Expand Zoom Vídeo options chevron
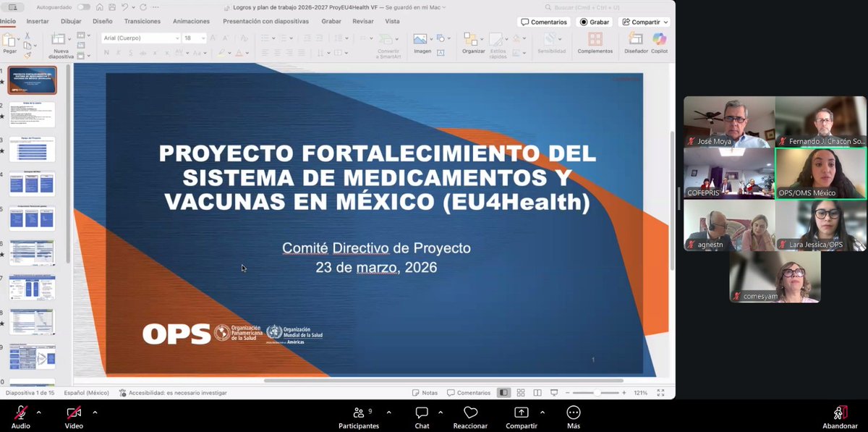Screen dimensions: 868x432 (x=95, y=411)
